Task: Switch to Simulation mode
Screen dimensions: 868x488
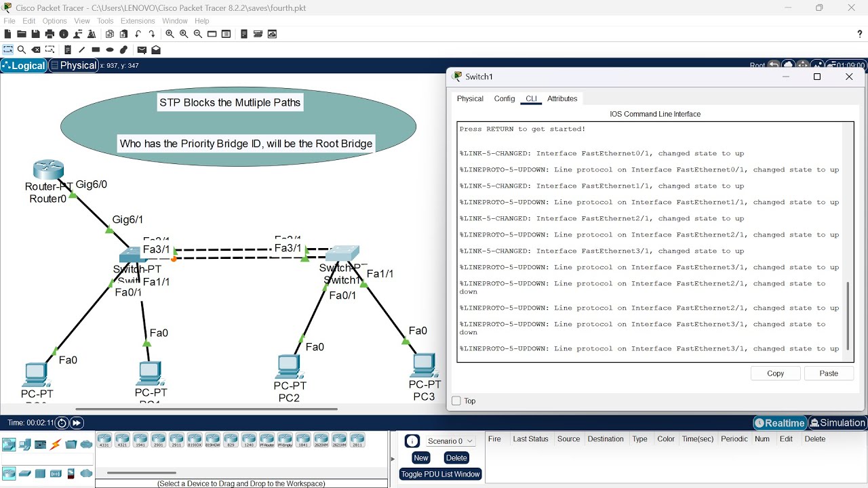Action: (838, 423)
